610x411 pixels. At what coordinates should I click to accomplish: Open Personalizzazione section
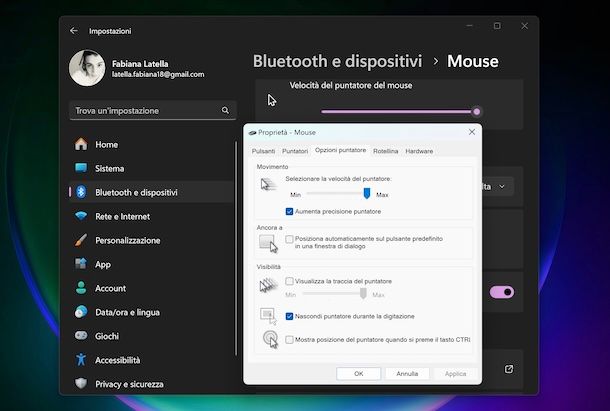tap(152, 241)
